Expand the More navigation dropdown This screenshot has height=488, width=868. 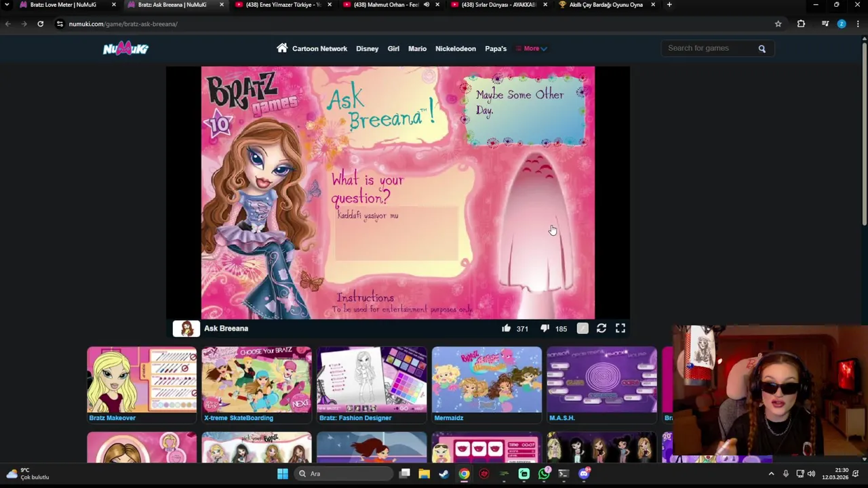point(532,49)
